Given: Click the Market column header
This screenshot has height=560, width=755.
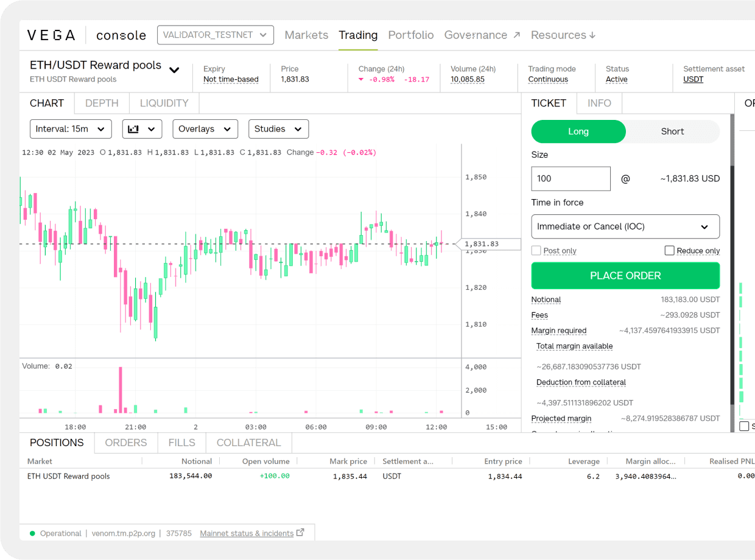Looking at the screenshot, I should pos(40,461).
